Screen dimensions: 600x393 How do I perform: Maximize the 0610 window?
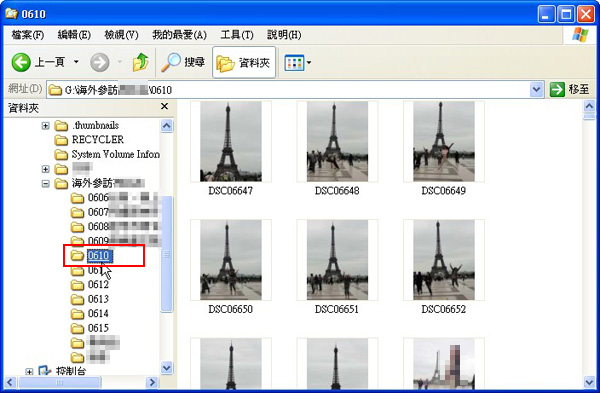[566, 15]
